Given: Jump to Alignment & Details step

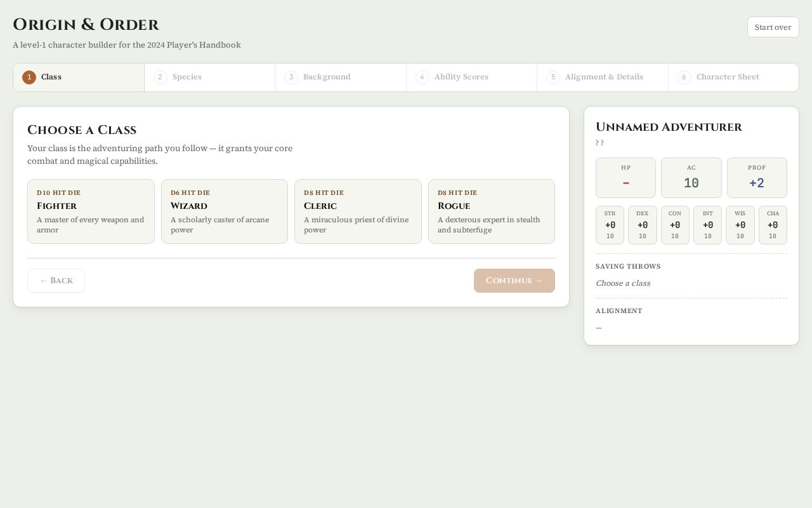Looking at the screenshot, I should pyautogui.click(x=603, y=77).
